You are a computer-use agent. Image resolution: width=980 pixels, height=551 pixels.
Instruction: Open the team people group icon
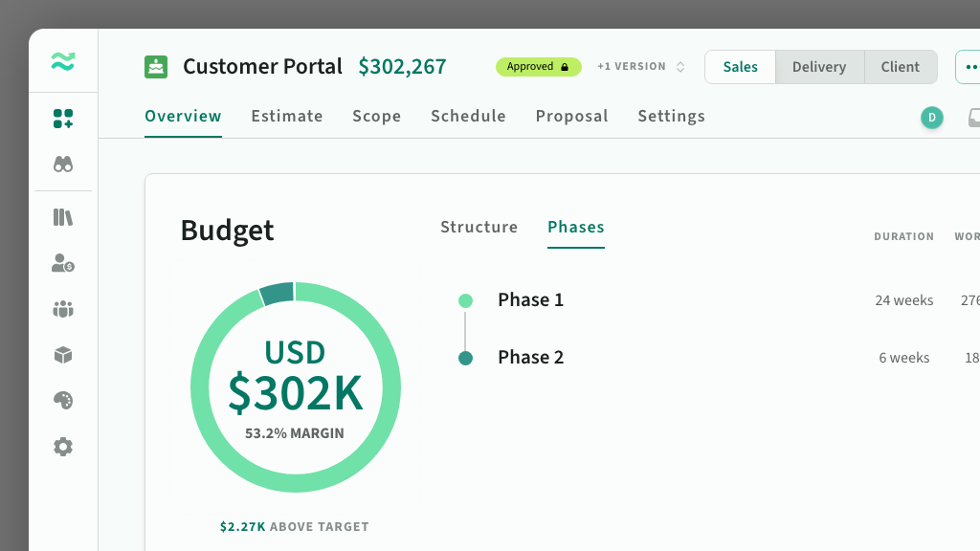[x=63, y=309]
